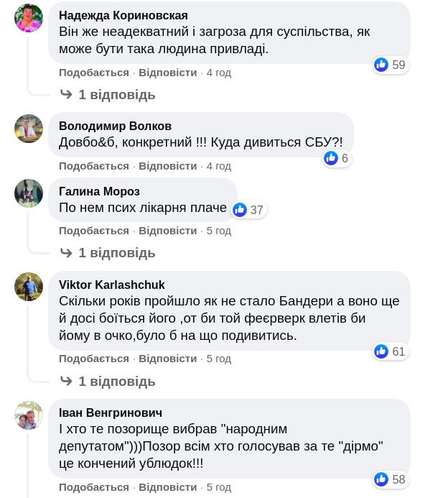Click like reaction icon showing 58
This screenshot has width=448, height=498.
381,479
